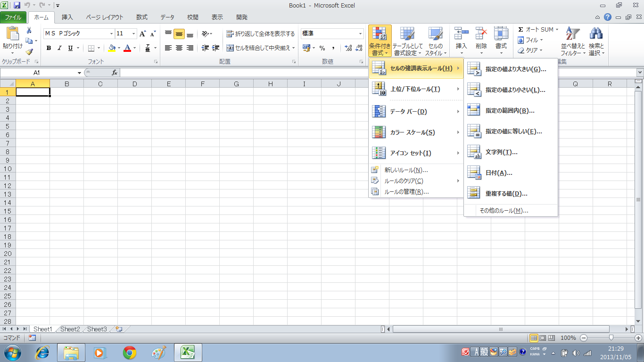Click 新しいルール in the menu
The image size is (644, 362).
tap(405, 170)
